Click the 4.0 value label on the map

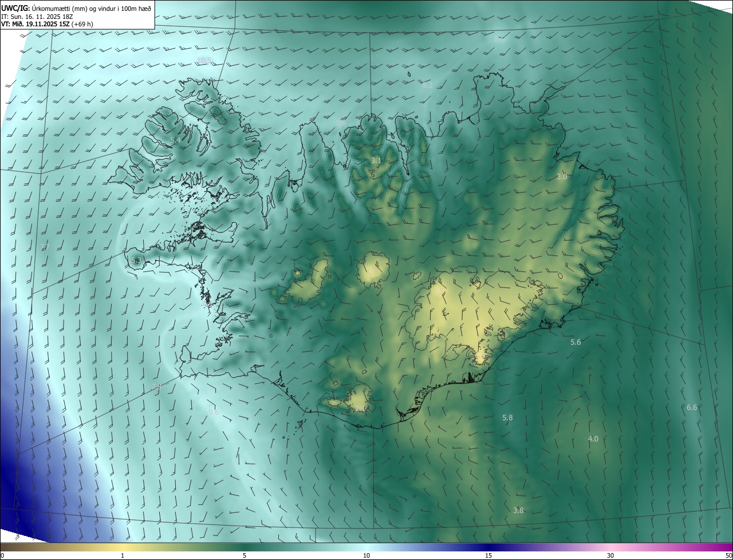(x=593, y=439)
